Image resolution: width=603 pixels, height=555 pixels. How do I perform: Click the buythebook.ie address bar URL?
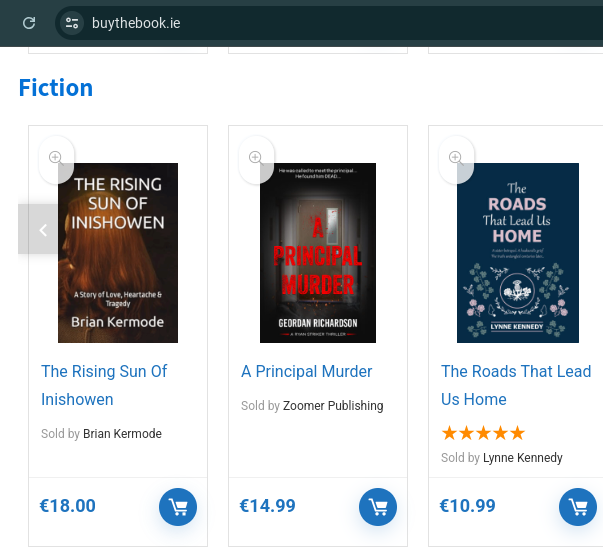[x=136, y=23]
